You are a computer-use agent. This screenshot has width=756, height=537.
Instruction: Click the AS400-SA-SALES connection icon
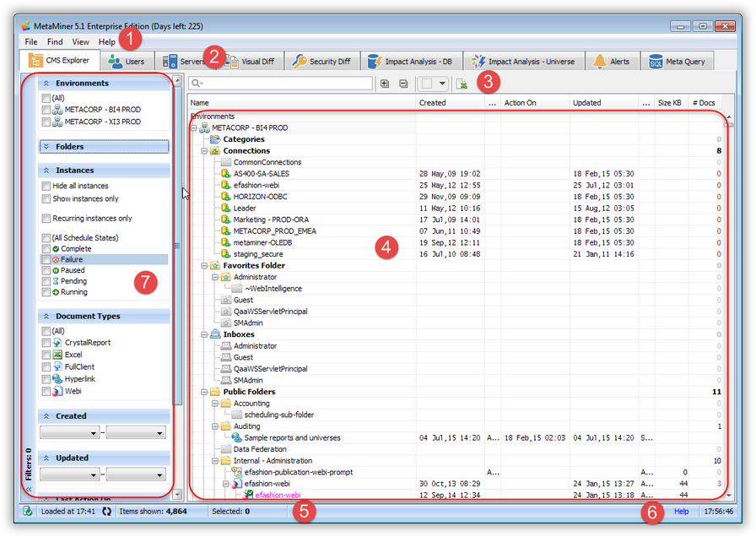coord(225,174)
